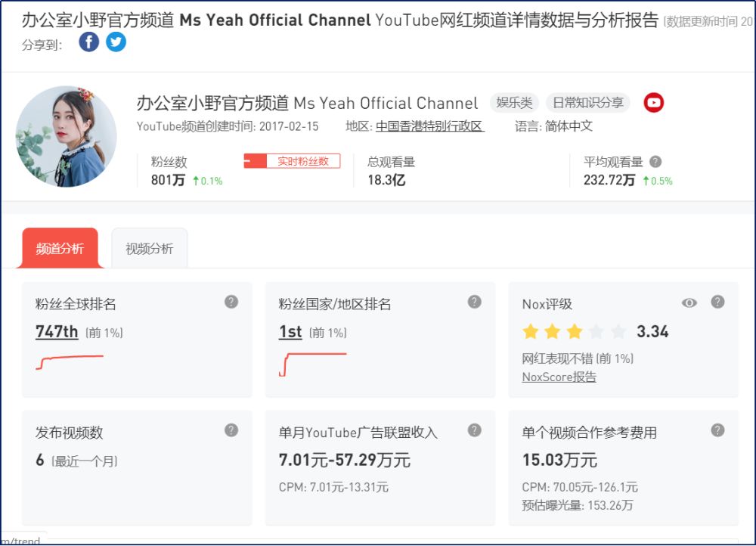Click the CPM: 70.05元-126.1元 text
Image resolution: width=756 pixels, height=546 pixels.
pyautogui.click(x=580, y=487)
